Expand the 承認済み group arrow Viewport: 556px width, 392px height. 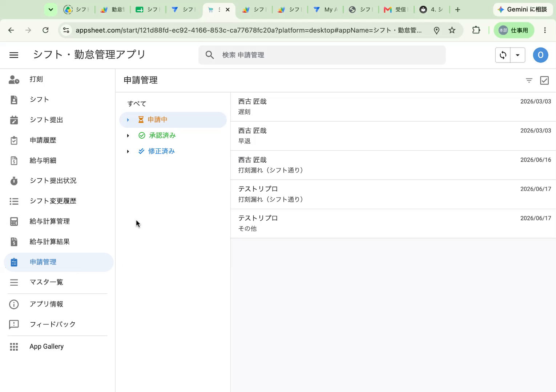point(128,136)
